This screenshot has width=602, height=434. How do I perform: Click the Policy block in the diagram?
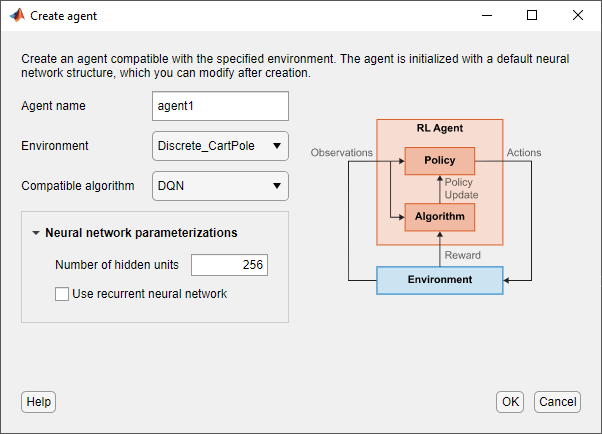439,160
